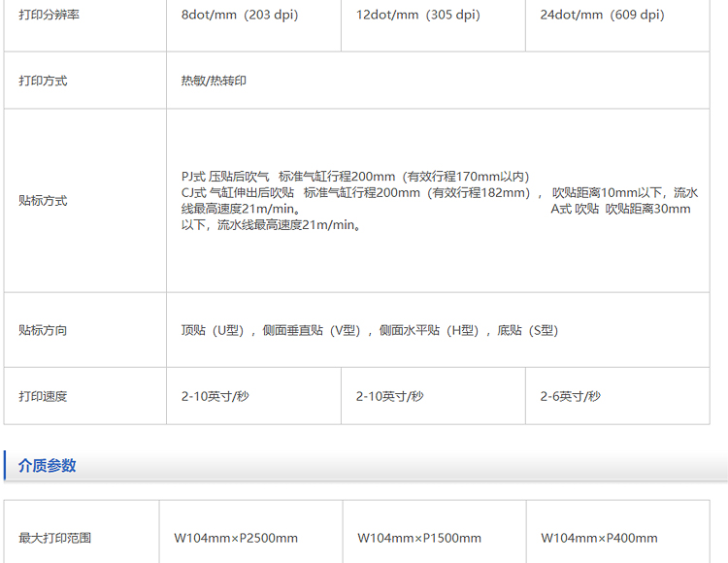Click the 介质参数 section heading
The width and height of the screenshot is (728, 563).
pos(47,466)
